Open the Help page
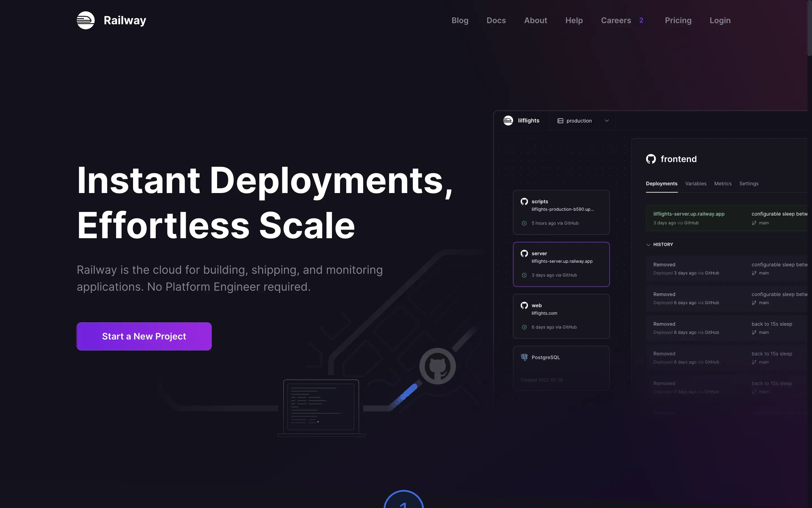 574,21
